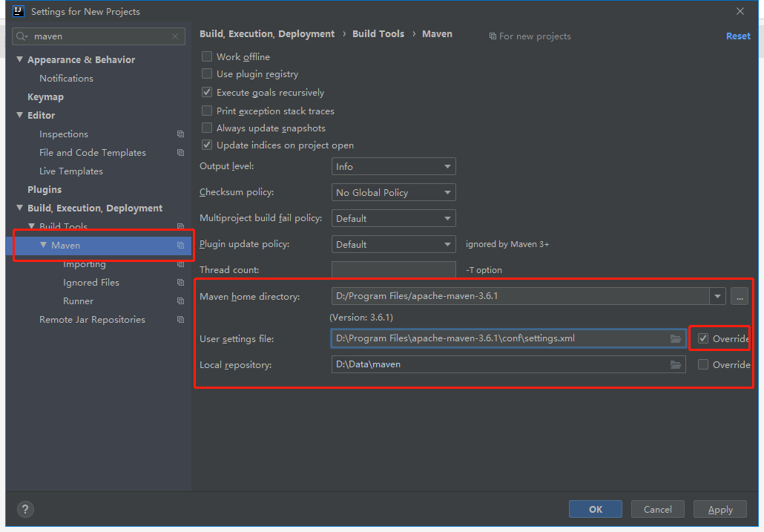
Task: Click Build, Execution, Deployment breadcrumb
Action: [x=267, y=33]
